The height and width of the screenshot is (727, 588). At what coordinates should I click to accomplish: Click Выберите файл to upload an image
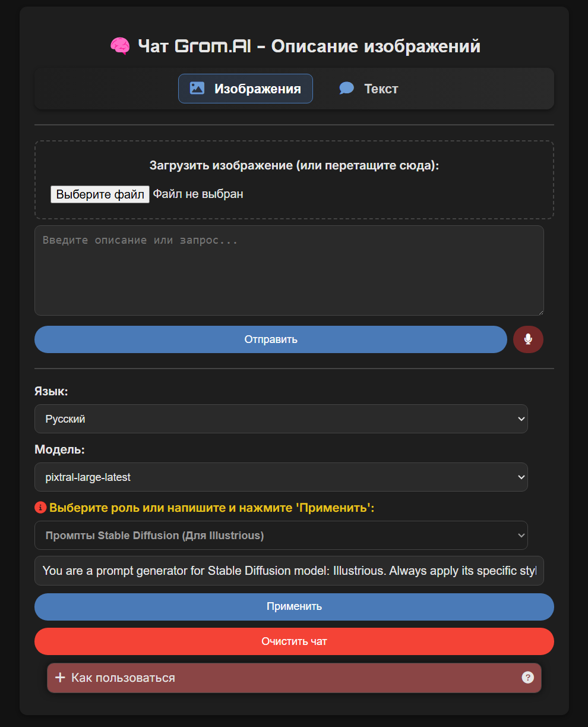100,194
